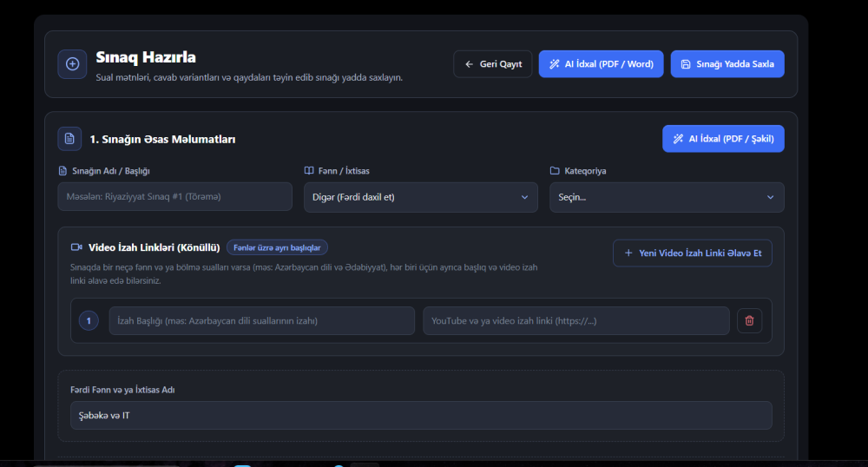This screenshot has width=868, height=467.
Task: Click the Video İzah Linkləri (Könüllü) heading
Action: (x=155, y=247)
